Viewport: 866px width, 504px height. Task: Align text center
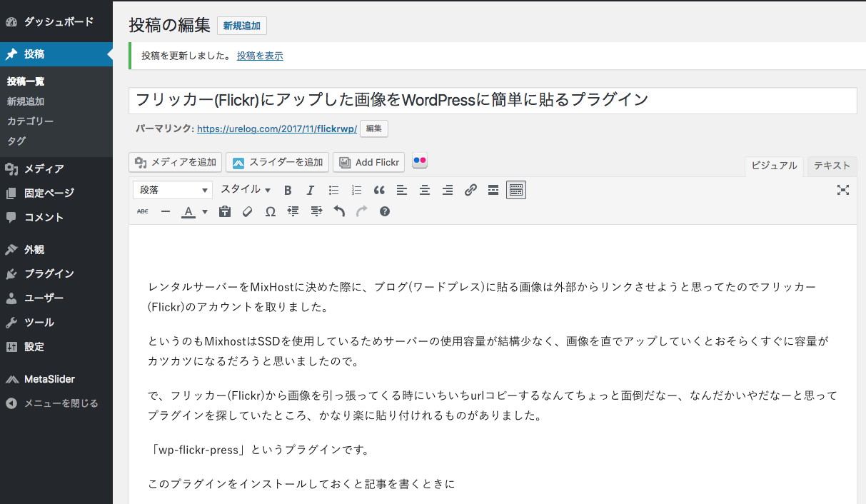(x=425, y=190)
